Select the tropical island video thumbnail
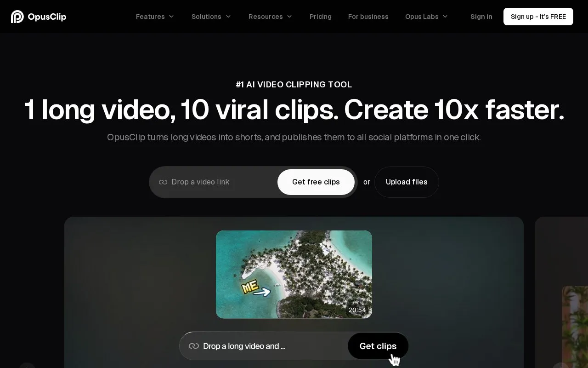Screen dimensions: 588x368 coord(294,274)
